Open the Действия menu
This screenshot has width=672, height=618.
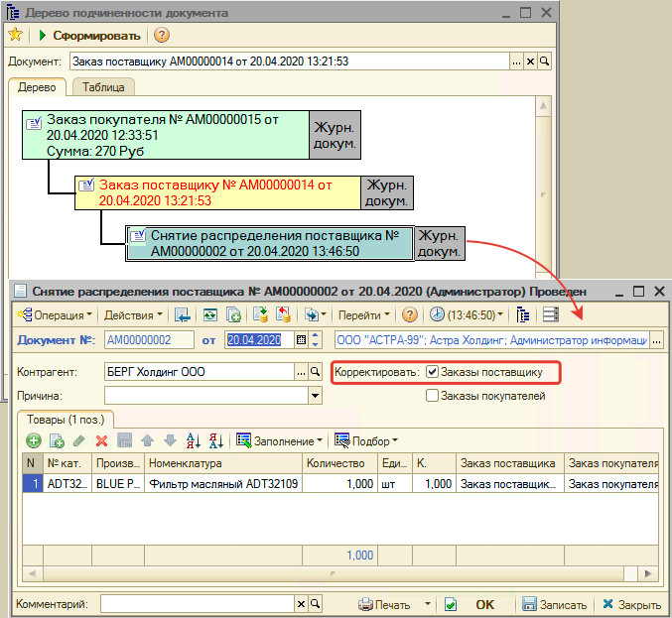[133, 315]
